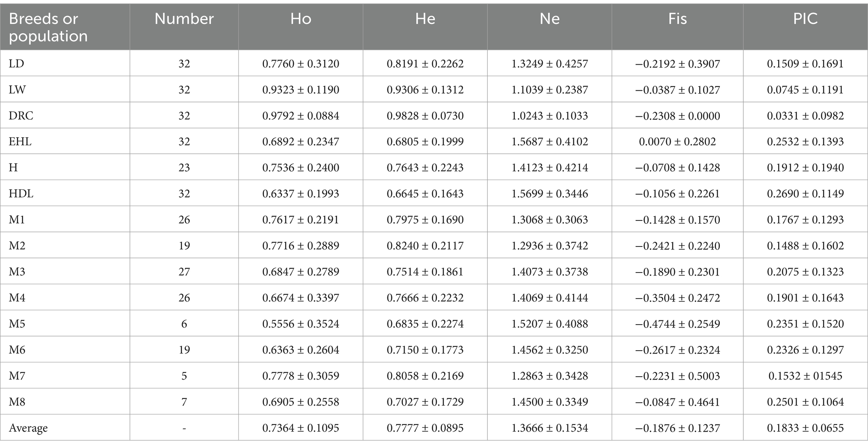868x448 pixels.
Task: Select the EHL row label
Action: (x=20, y=141)
